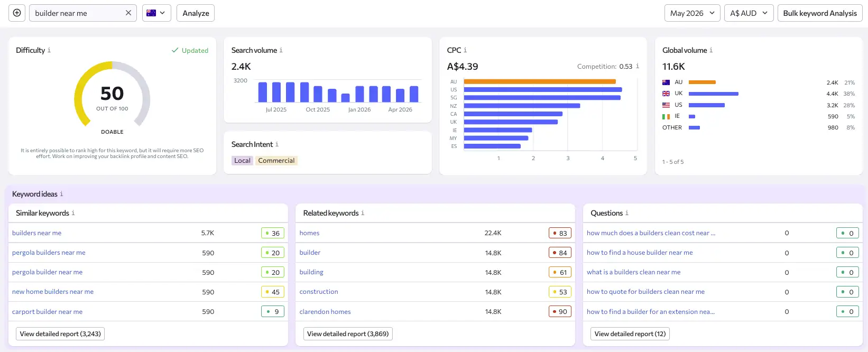This screenshot has width=868, height=352.
Task: Click the Search Intent info icon
Action: (277, 144)
